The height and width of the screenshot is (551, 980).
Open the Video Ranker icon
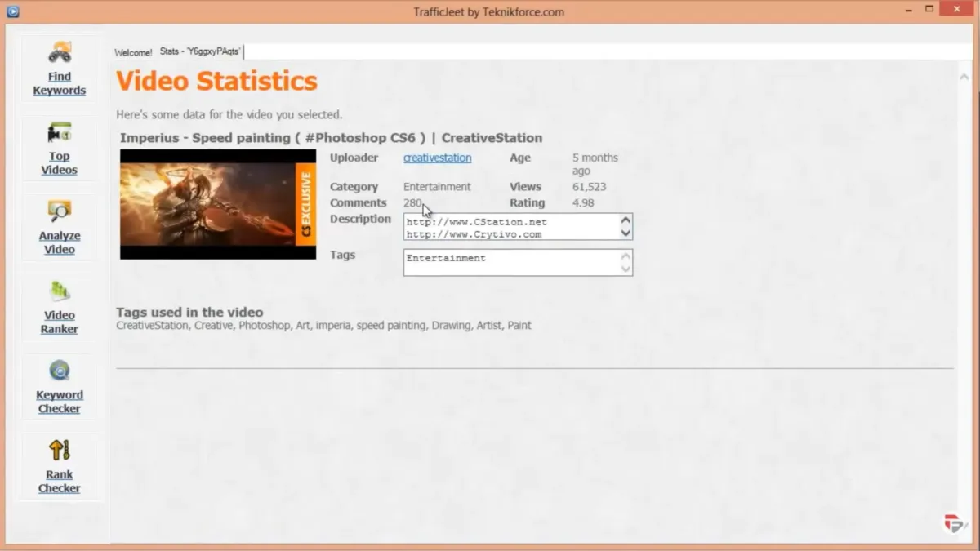pos(60,291)
